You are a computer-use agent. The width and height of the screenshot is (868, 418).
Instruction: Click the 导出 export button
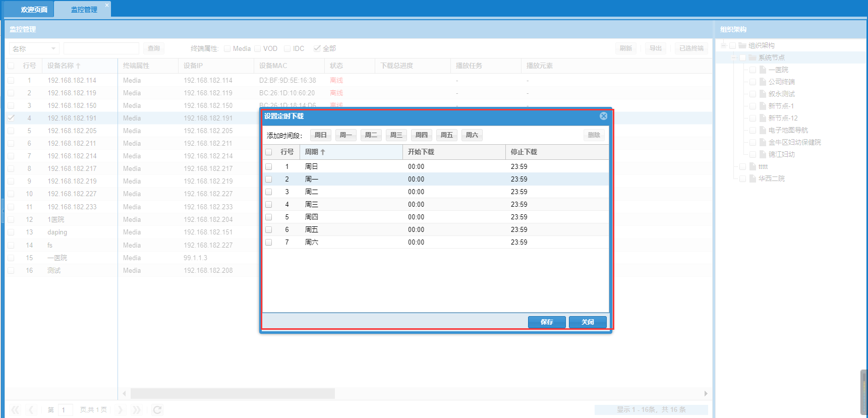[x=656, y=48]
